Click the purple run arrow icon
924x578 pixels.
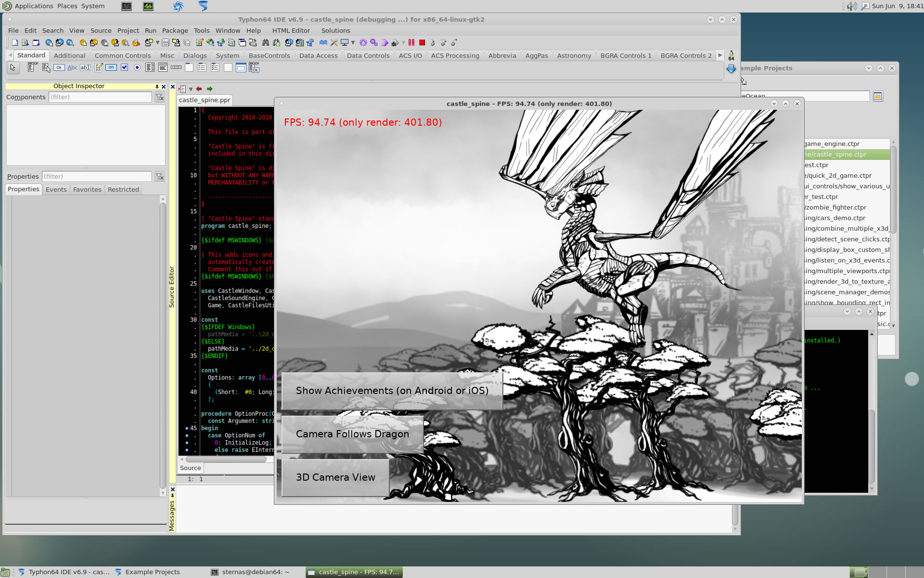tap(385, 43)
